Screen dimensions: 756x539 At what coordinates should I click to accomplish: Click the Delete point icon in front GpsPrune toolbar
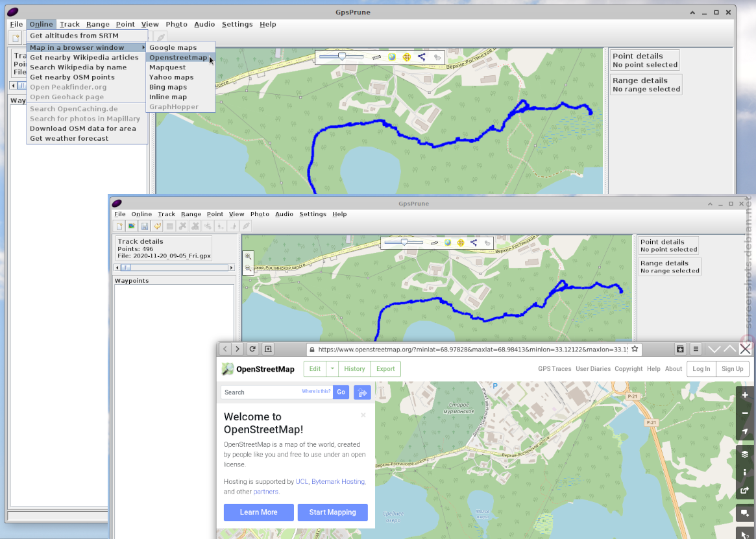182,226
